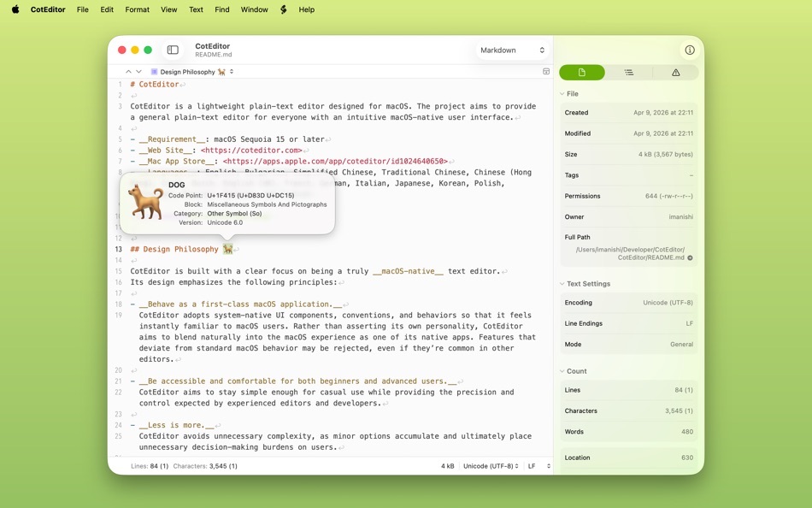Click the Mode value General

681,344
